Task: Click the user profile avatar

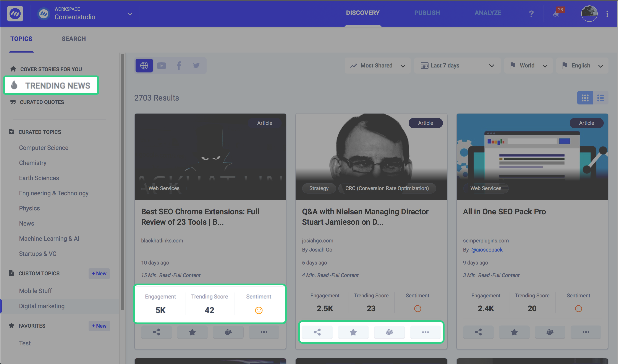Action: click(589, 13)
